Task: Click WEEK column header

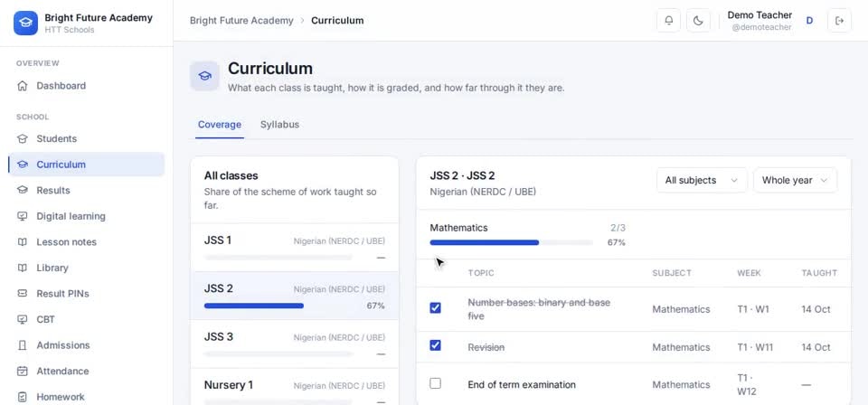Action: (749, 273)
